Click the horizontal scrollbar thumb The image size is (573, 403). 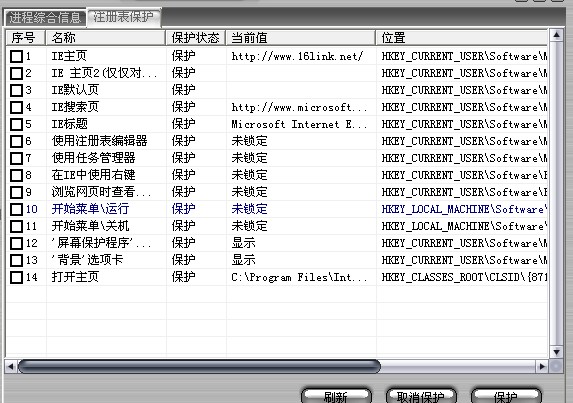click(199, 366)
